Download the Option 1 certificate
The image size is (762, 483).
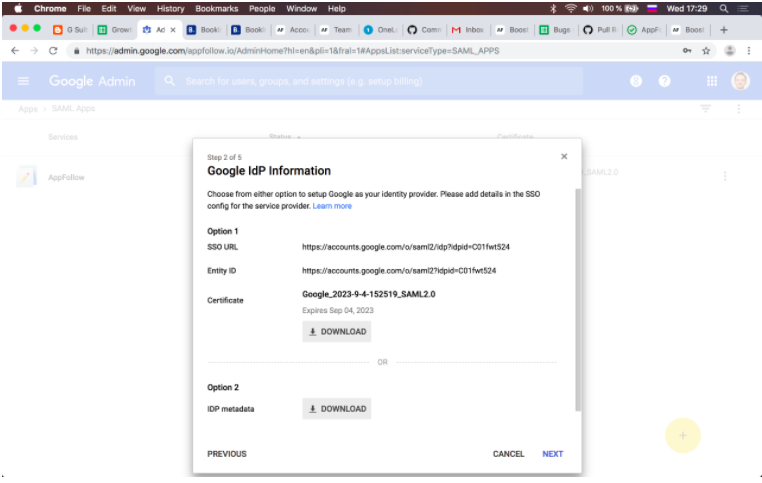coord(337,331)
